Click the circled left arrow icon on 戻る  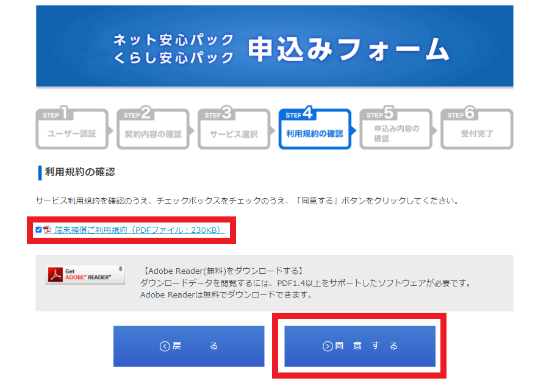164,346
